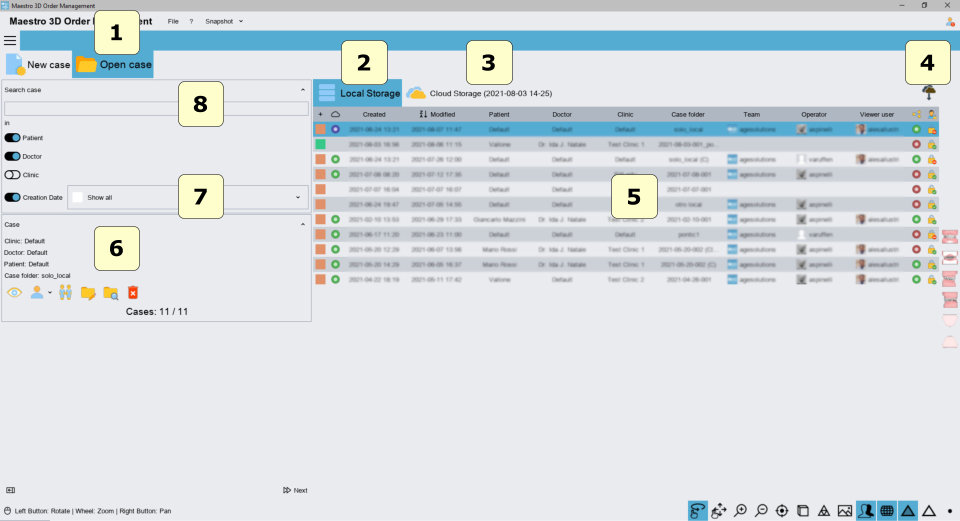Click the Open case tab
Viewport: 960px width, 521px height.
click(113, 64)
